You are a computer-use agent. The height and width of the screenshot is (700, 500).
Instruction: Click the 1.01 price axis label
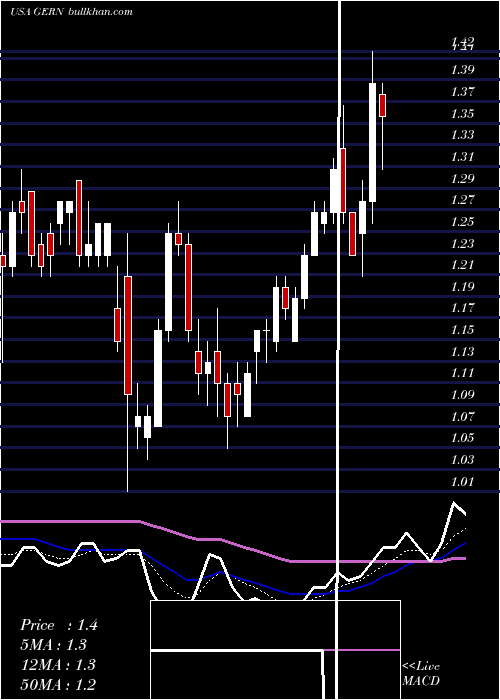click(x=462, y=481)
